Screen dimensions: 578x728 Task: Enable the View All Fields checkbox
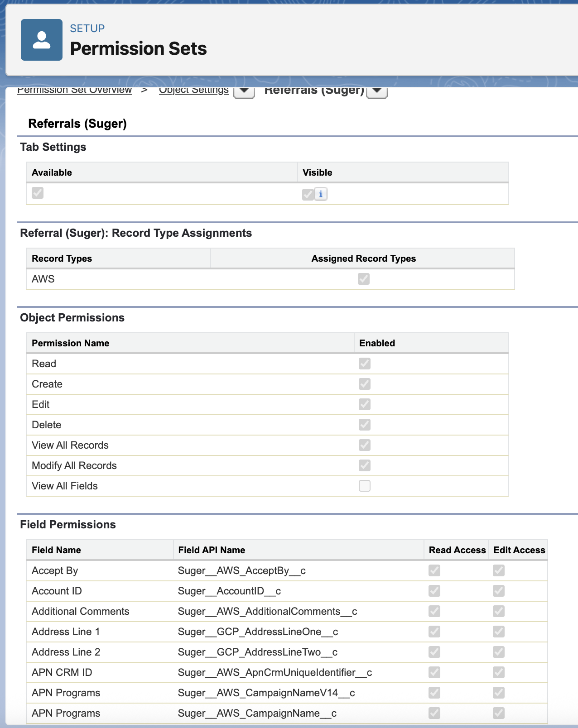click(365, 486)
